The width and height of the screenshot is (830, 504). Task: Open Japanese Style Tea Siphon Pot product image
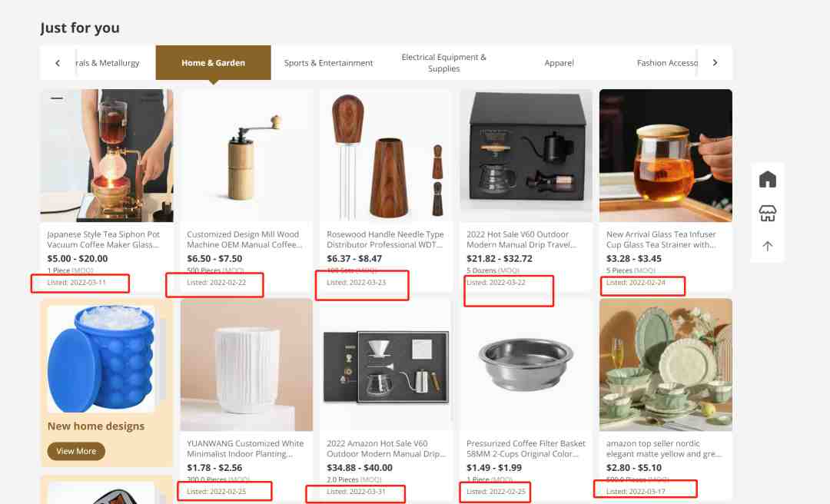[107, 156]
